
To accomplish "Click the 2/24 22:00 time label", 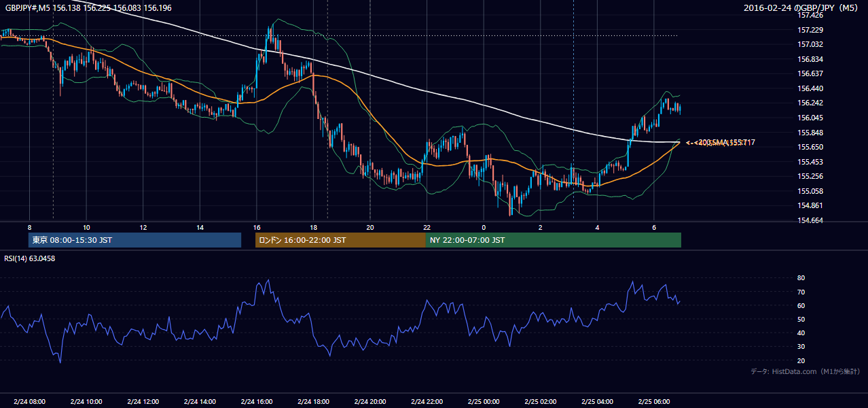I will 427,402.
